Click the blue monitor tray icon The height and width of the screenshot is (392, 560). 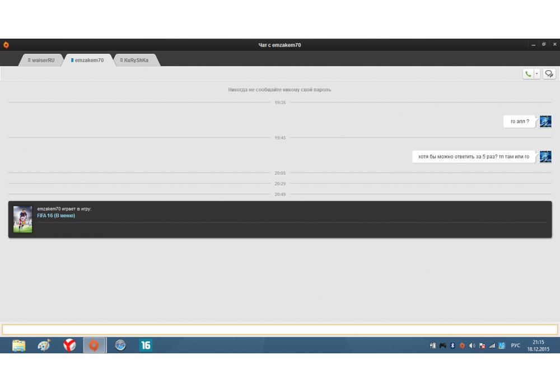click(x=502, y=345)
